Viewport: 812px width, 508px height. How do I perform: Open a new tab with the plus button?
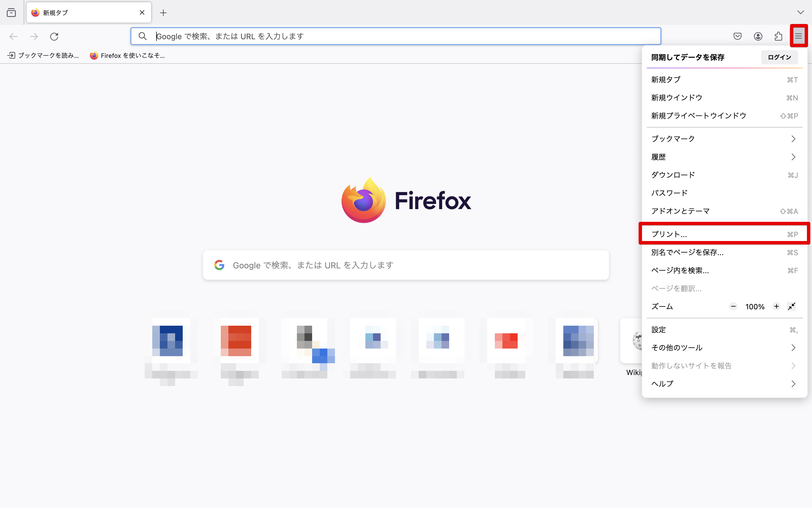[163, 13]
